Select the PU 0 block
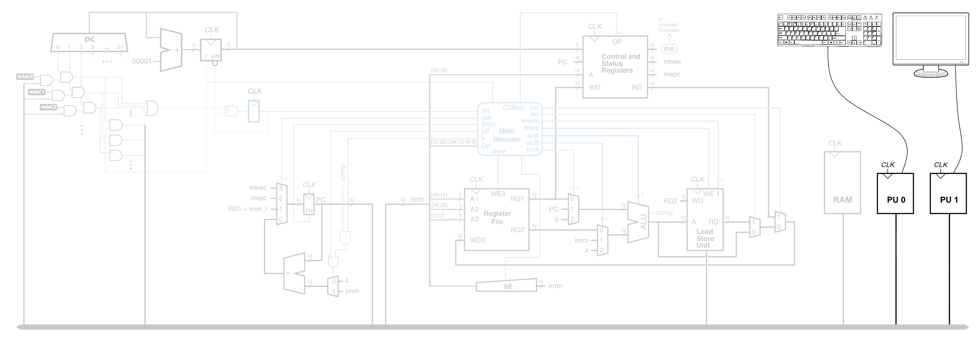Viewport: 980px width, 341px height. pos(895,194)
